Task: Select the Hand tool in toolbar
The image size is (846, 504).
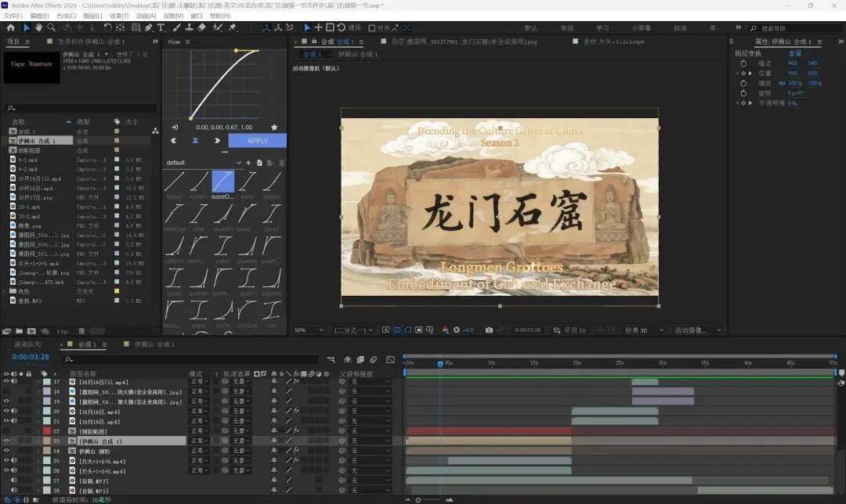Action: 39,27
